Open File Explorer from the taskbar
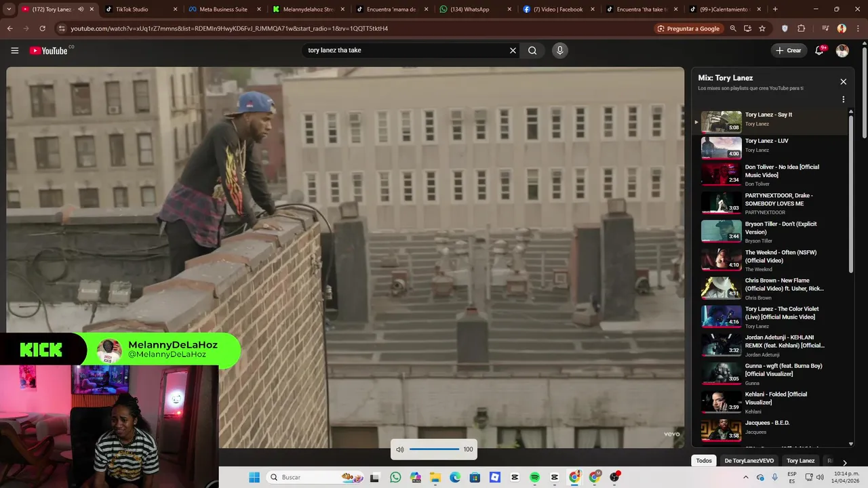The image size is (868, 488). (x=435, y=477)
